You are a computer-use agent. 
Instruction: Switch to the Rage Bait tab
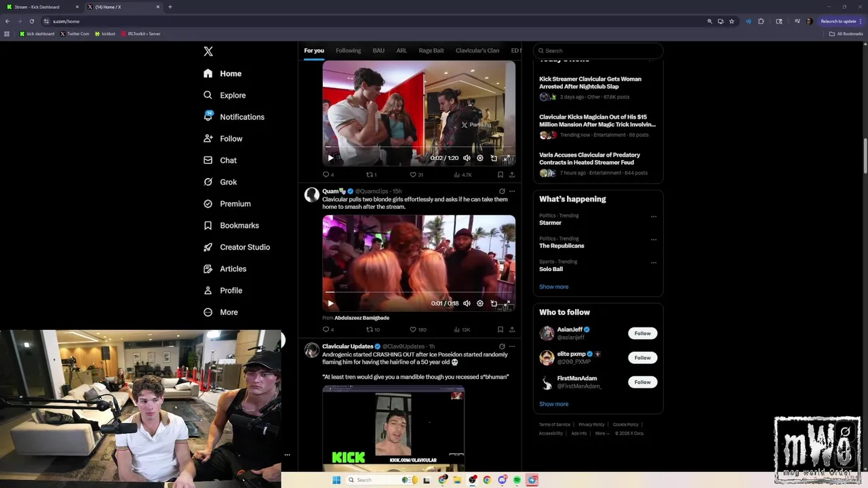431,51
